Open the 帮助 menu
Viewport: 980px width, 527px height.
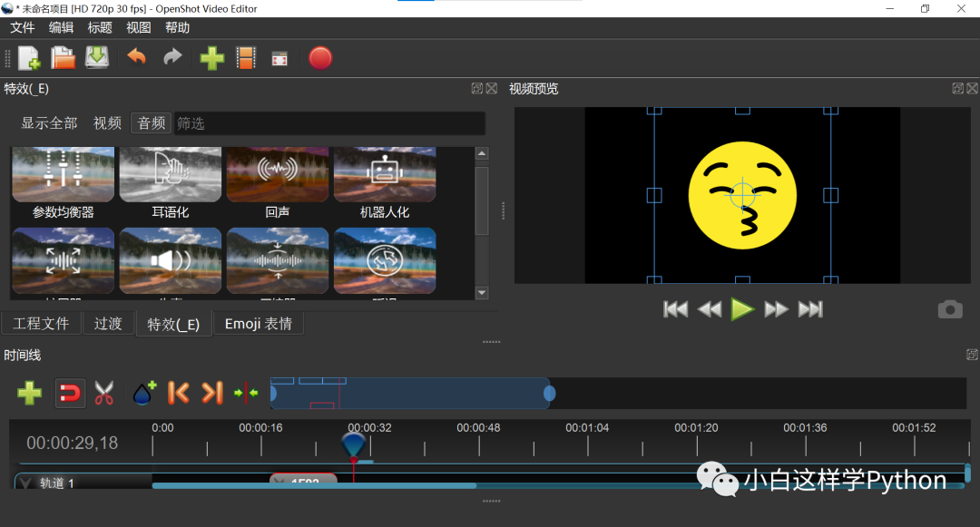click(x=178, y=27)
